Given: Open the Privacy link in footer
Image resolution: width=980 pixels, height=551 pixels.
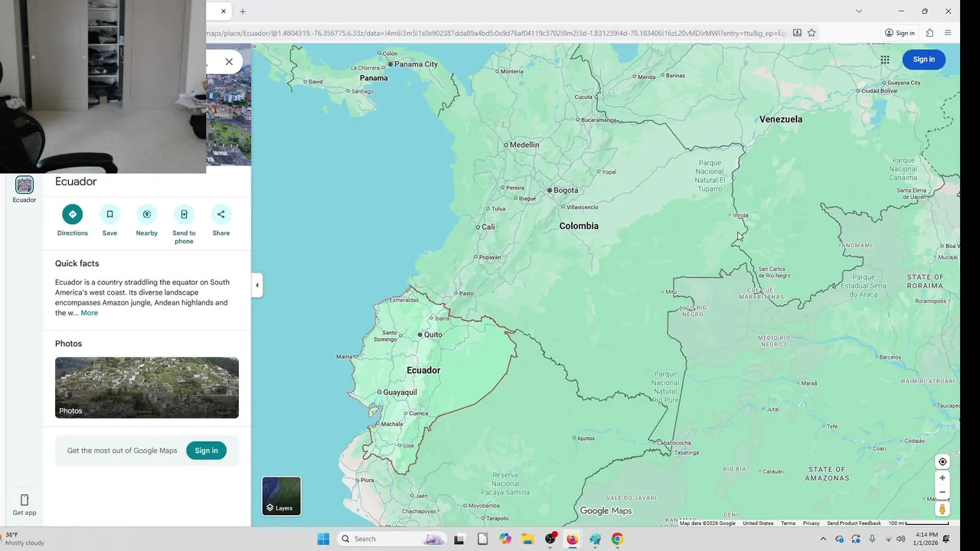Looking at the screenshot, I should pos(812,523).
